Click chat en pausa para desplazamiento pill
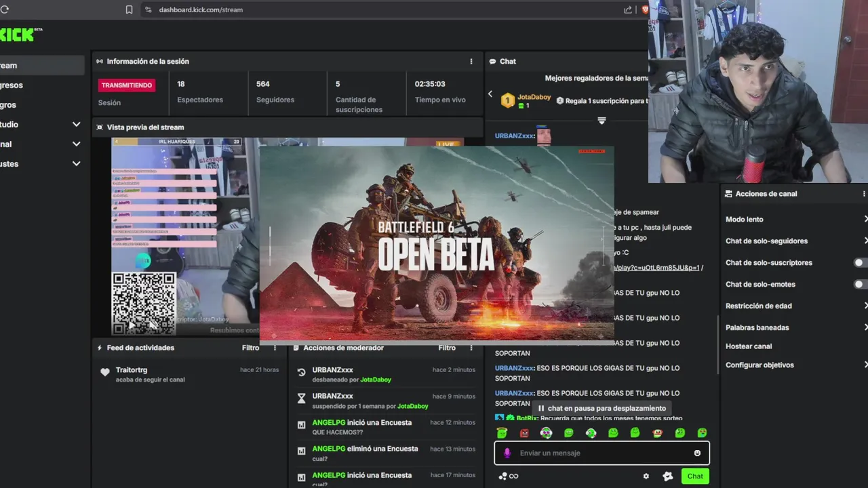The width and height of the screenshot is (868, 488). click(x=602, y=408)
